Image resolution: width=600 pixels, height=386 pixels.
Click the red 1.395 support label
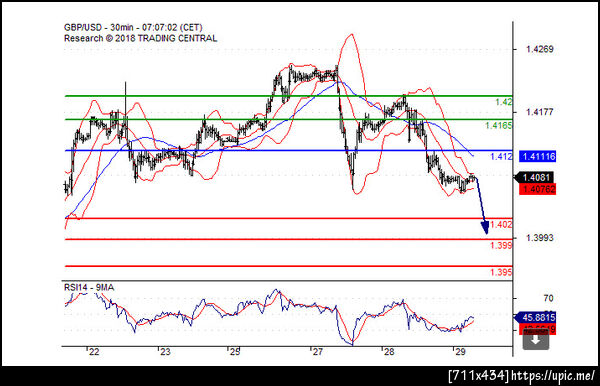(501, 272)
